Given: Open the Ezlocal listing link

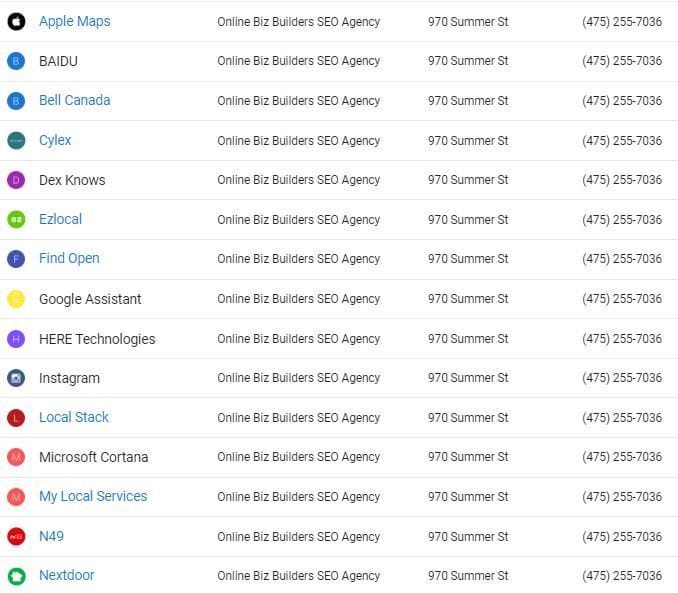Looking at the screenshot, I should pyautogui.click(x=60, y=219).
